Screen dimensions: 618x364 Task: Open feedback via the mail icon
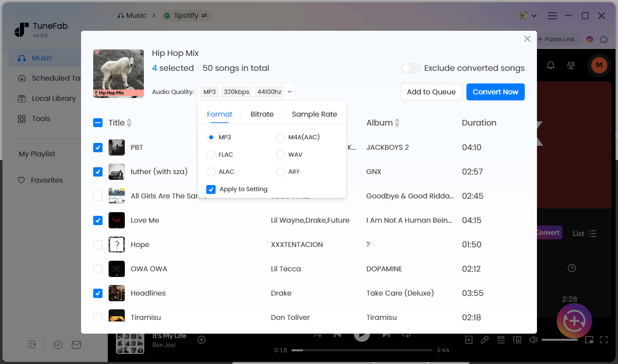76,345
